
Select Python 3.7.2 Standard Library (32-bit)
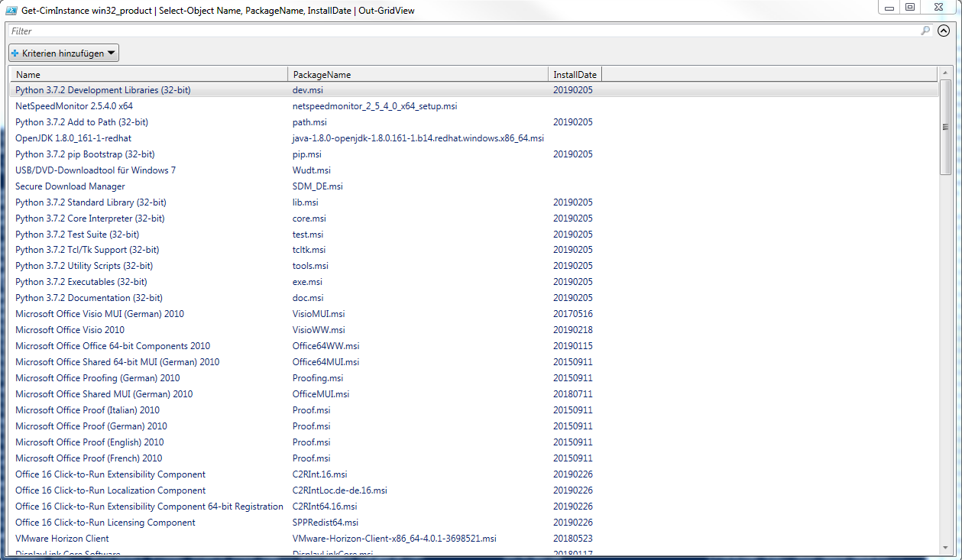[x=474, y=202]
